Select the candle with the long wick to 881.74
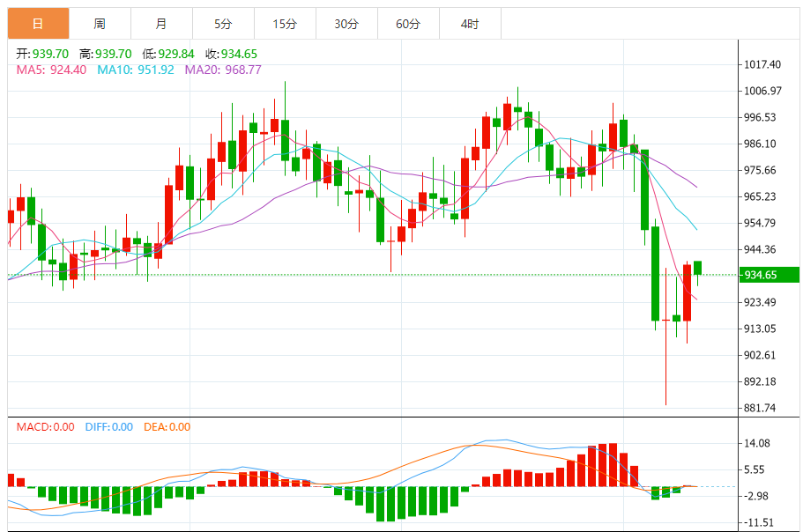This screenshot has height=532, width=803. [665, 336]
